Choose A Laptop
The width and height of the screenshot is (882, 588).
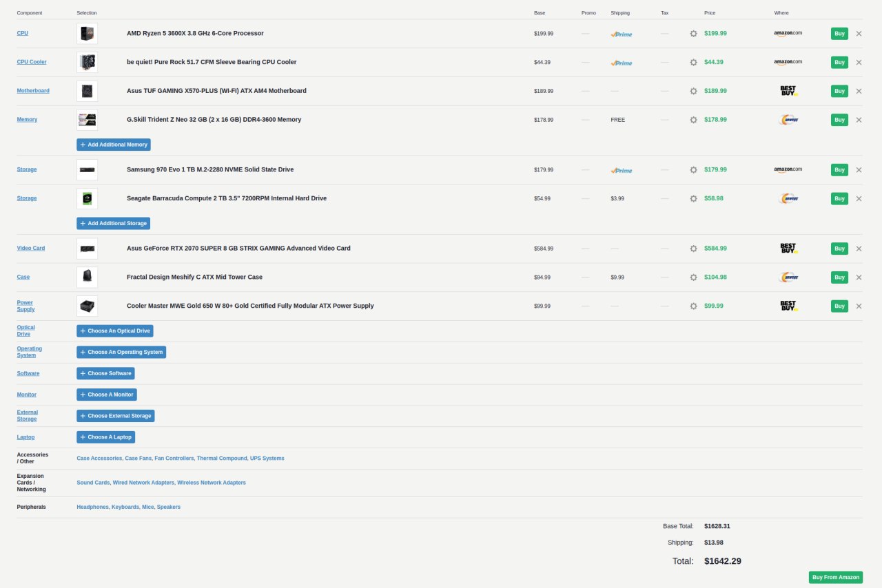click(105, 437)
